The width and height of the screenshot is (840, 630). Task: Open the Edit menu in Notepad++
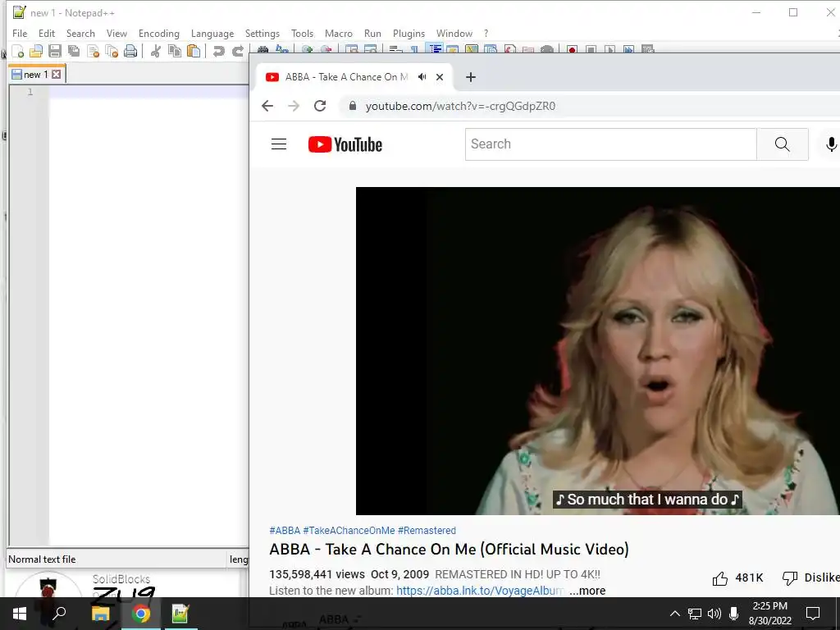[x=47, y=33]
